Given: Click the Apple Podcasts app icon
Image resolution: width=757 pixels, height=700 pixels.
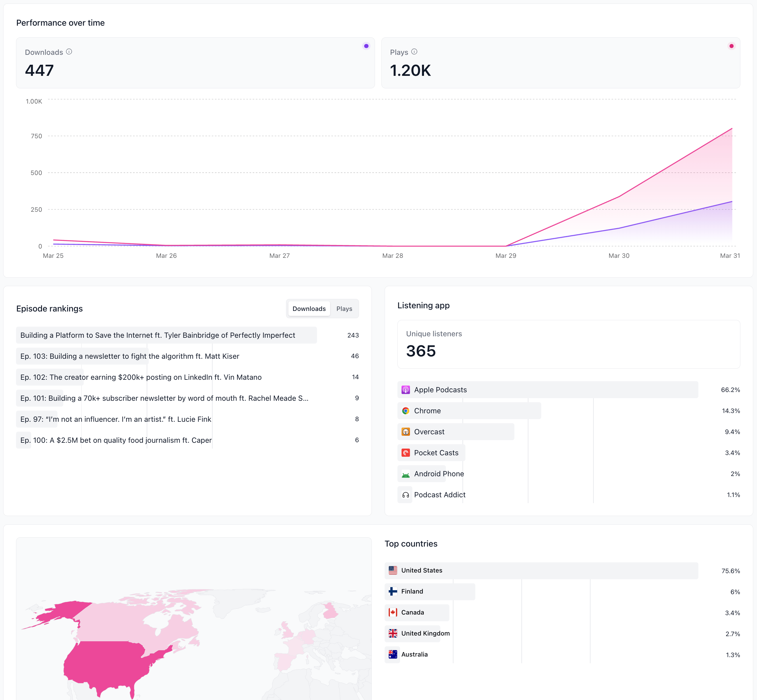Looking at the screenshot, I should point(406,390).
